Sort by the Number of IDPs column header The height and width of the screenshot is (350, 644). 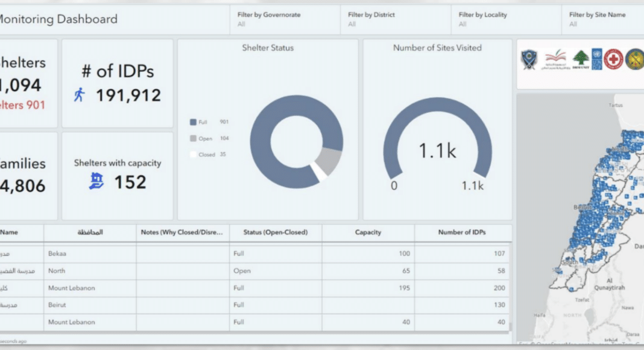[x=462, y=232]
